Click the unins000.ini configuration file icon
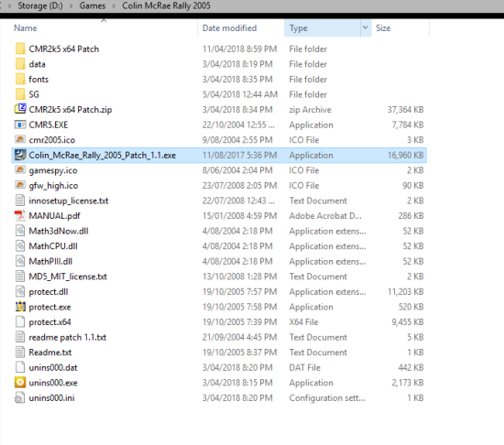The height and width of the screenshot is (445, 504). click(20, 397)
